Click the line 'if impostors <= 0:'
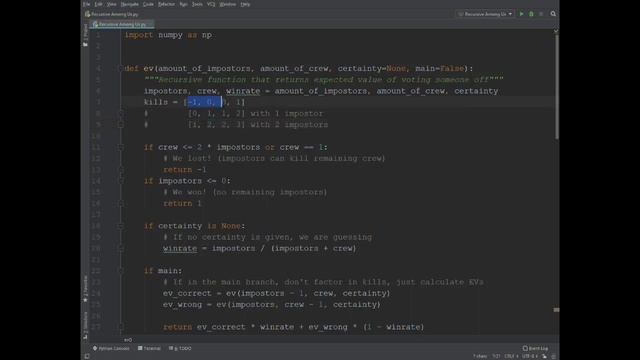 [187, 181]
